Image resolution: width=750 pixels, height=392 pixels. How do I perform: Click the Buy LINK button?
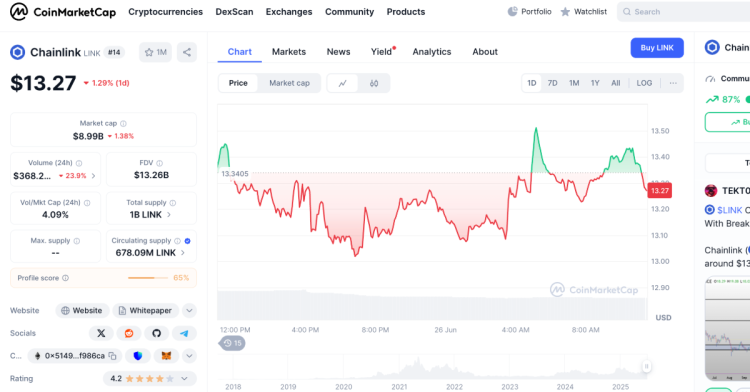point(657,48)
